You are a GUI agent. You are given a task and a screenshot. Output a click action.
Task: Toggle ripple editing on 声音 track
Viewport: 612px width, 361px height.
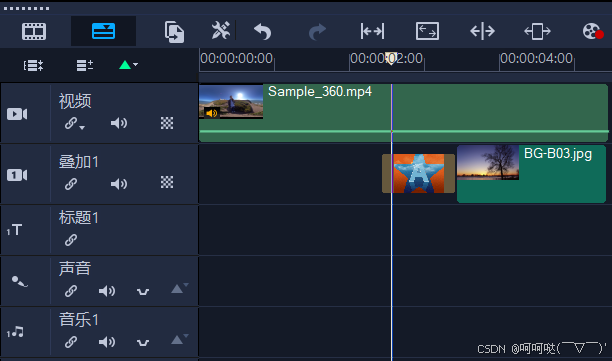tap(71, 291)
